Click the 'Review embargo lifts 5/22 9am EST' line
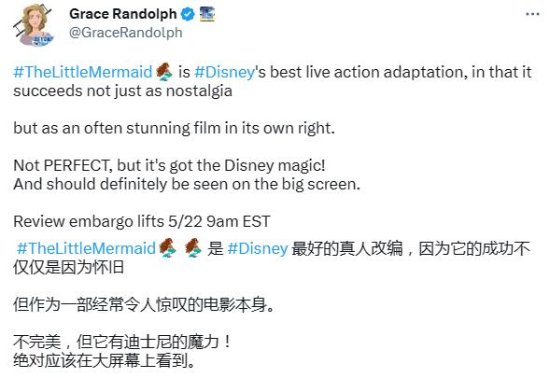Viewport: 550px width, 378px height. pos(142,221)
